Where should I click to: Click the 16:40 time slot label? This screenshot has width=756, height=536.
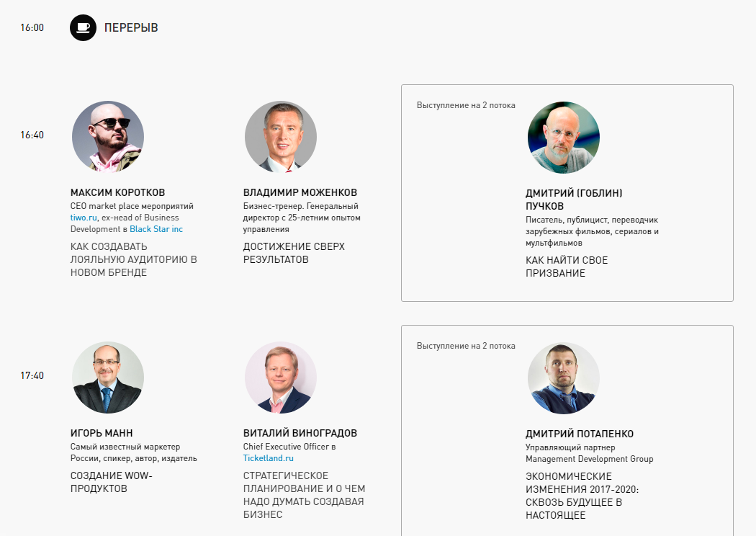[x=32, y=135]
